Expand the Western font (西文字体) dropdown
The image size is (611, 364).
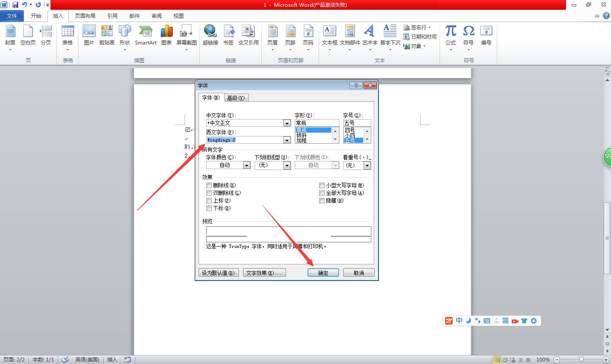point(287,140)
